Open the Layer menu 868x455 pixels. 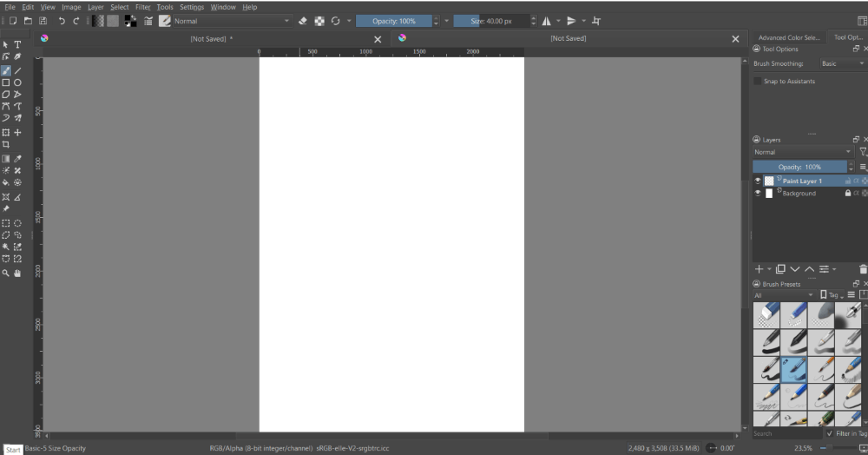click(95, 7)
